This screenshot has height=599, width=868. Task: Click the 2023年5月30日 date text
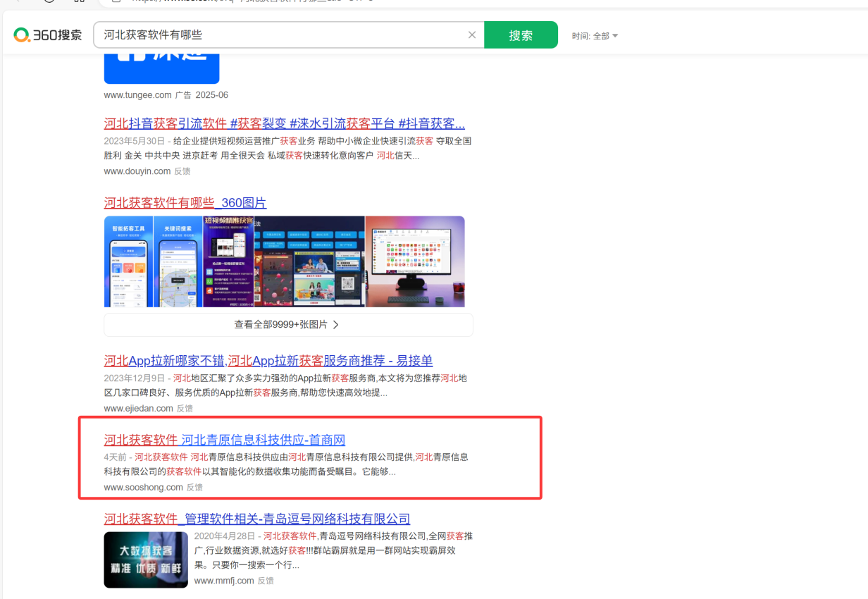pos(135,141)
